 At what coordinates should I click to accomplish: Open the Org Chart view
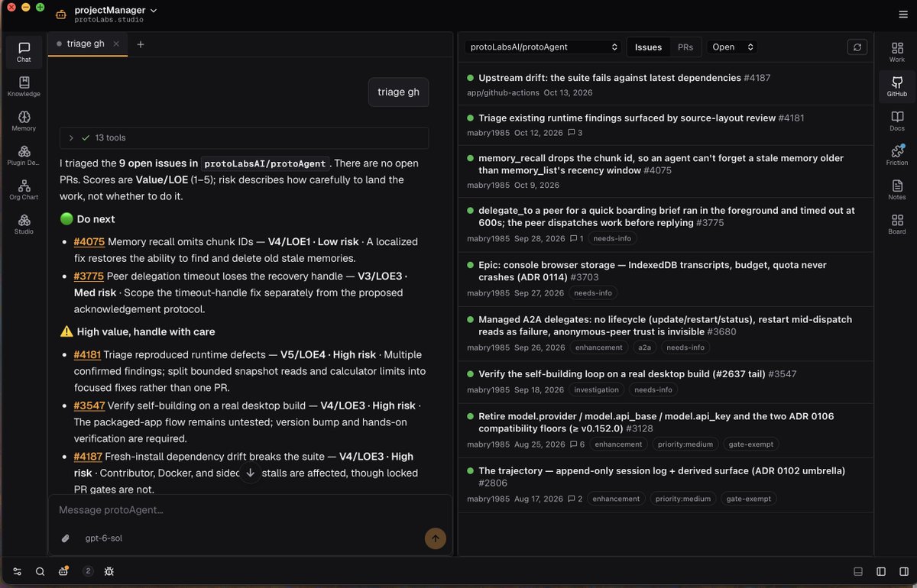point(24,189)
